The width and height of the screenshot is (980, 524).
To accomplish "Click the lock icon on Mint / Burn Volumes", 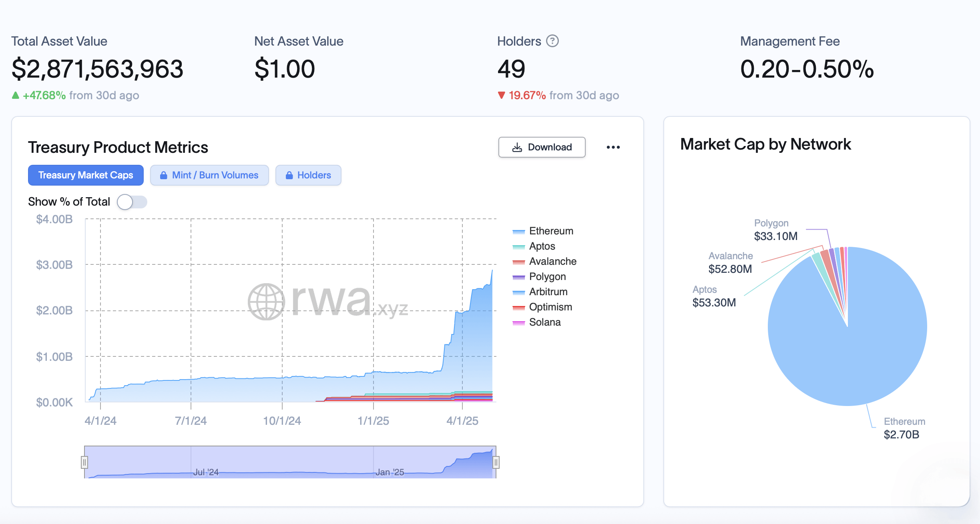I will coord(164,175).
